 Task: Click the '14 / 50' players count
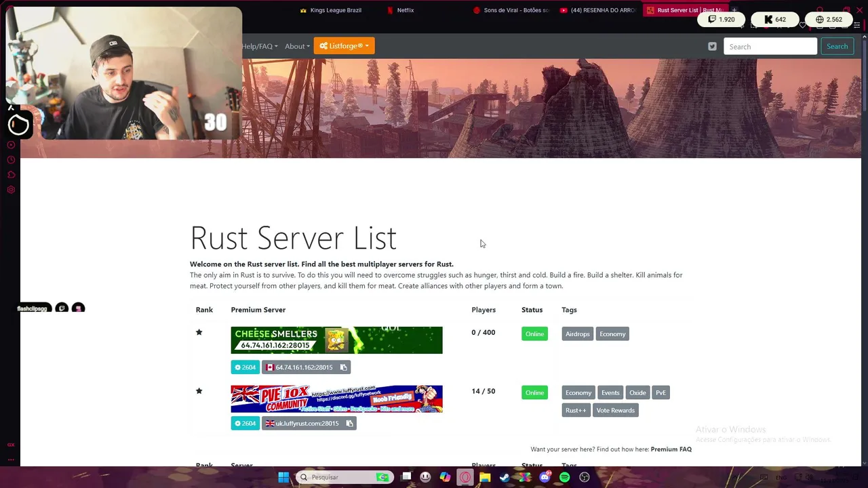coord(484,392)
